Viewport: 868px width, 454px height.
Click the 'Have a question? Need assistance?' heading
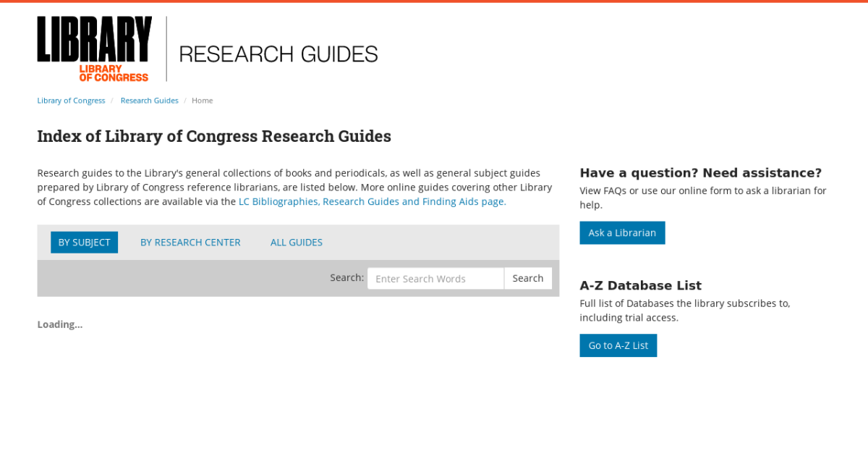[701, 173]
